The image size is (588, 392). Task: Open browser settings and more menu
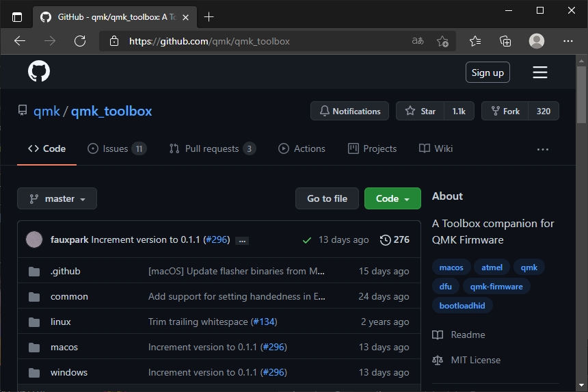point(568,41)
